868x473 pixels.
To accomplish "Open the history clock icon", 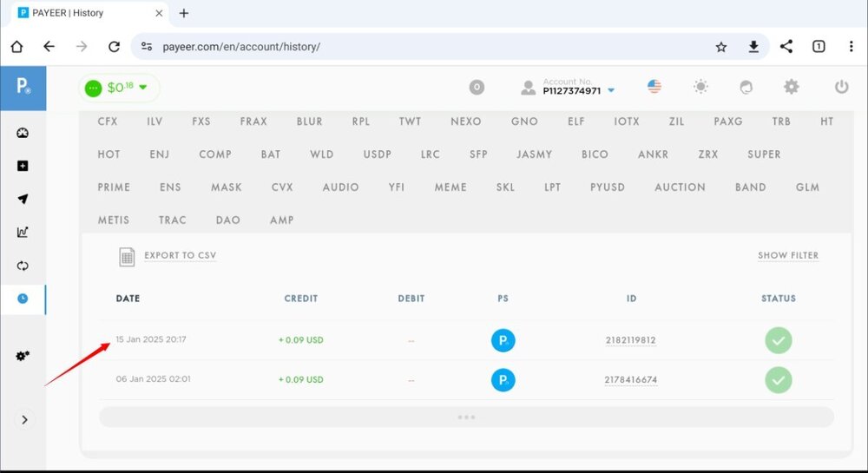I will [23, 299].
